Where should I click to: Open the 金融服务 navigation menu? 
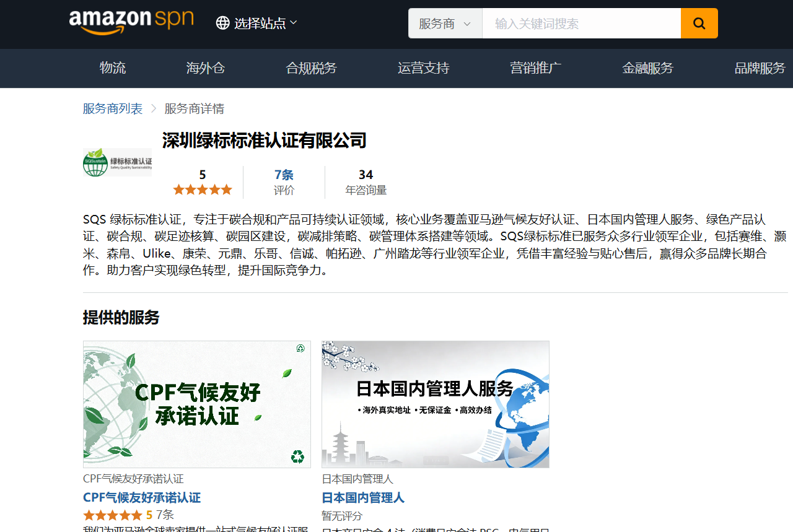coord(647,68)
